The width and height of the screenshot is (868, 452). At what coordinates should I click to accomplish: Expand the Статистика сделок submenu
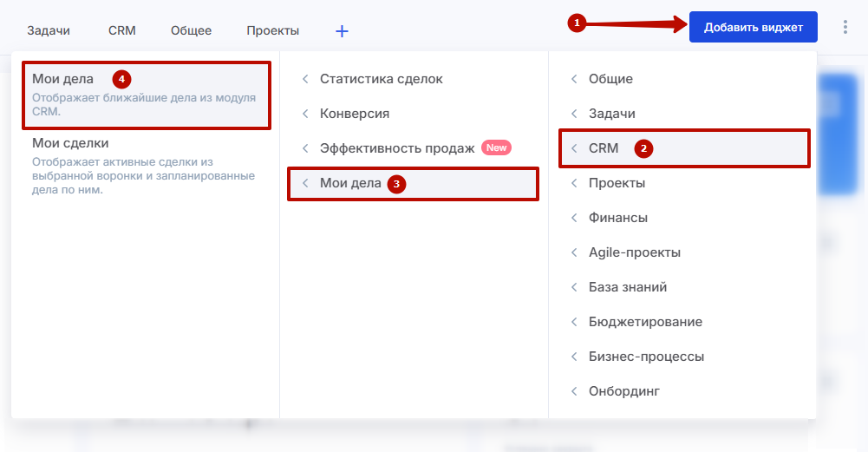click(x=381, y=79)
